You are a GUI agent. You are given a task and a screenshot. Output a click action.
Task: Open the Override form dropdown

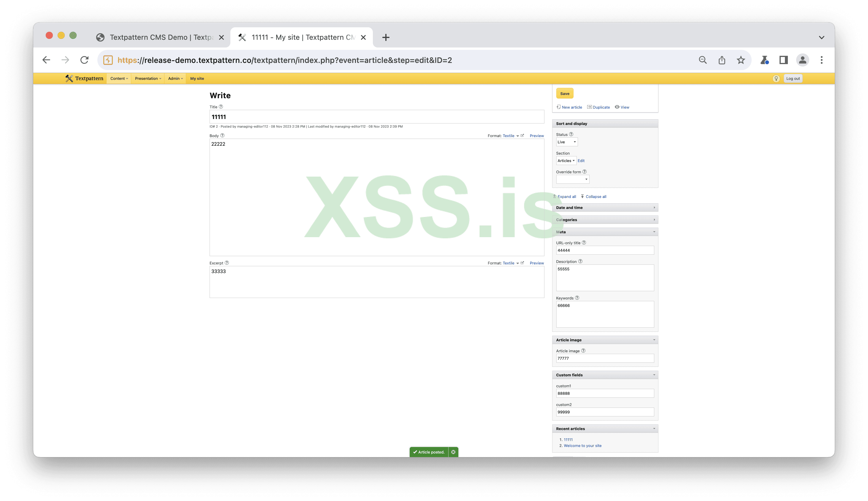coord(572,179)
